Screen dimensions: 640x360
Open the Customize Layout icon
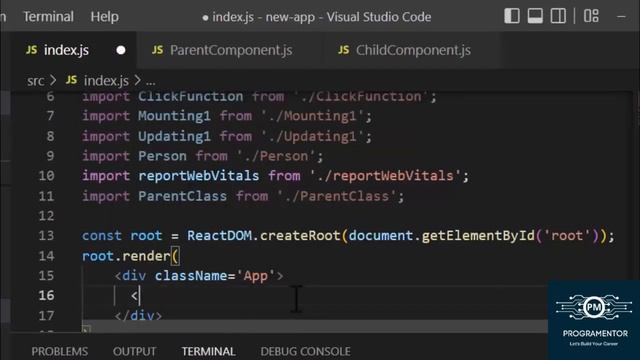point(591,16)
